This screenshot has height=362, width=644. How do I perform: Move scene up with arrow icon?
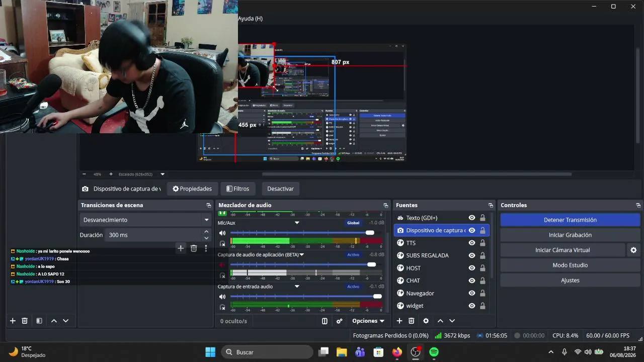click(x=54, y=321)
